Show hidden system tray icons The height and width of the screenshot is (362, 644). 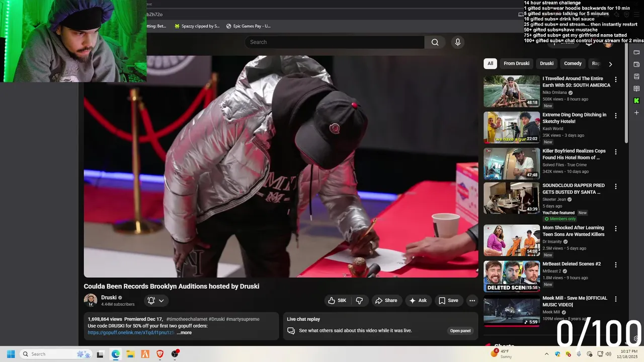pos(546,354)
